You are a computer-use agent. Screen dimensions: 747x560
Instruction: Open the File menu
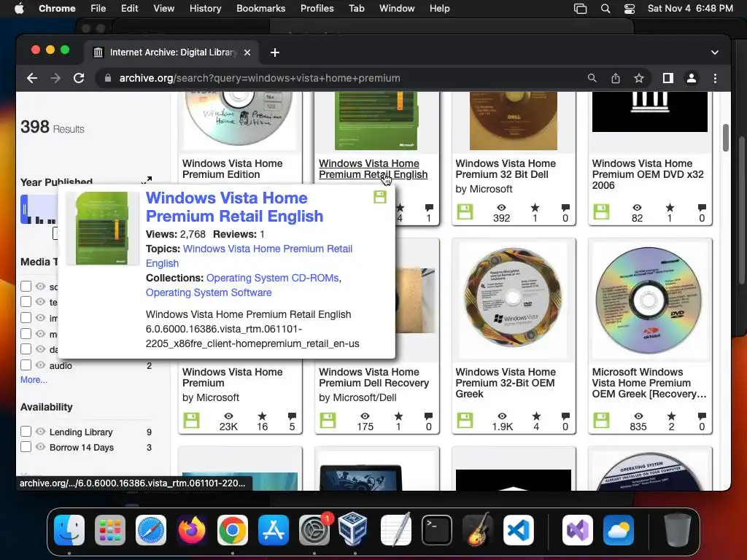pyautogui.click(x=98, y=9)
